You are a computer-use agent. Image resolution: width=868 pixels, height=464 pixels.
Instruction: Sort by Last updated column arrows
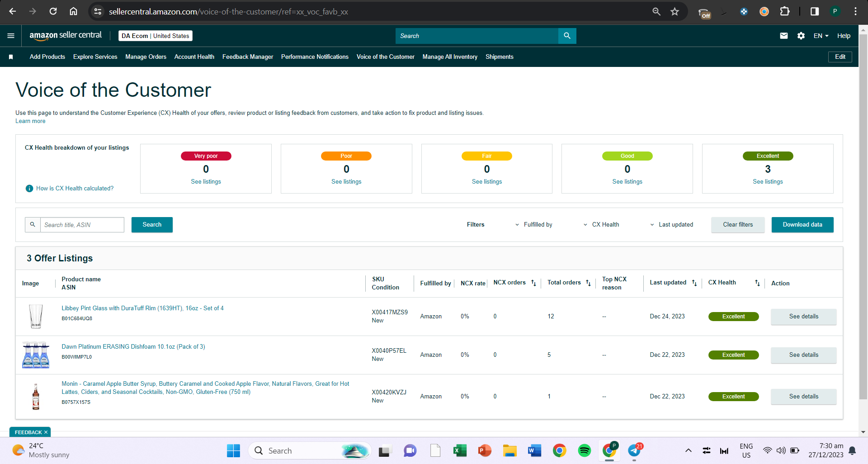[694, 283]
